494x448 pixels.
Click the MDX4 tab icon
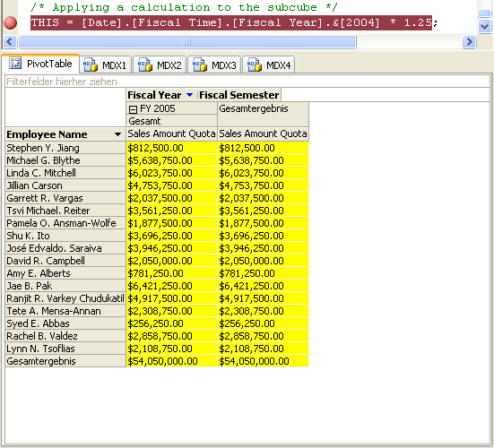pos(255,65)
